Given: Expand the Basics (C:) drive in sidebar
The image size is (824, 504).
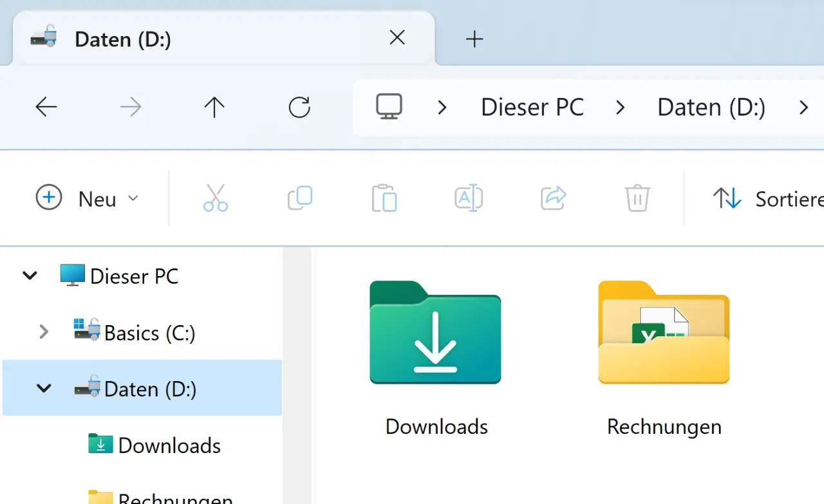Looking at the screenshot, I should tap(43, 332).
